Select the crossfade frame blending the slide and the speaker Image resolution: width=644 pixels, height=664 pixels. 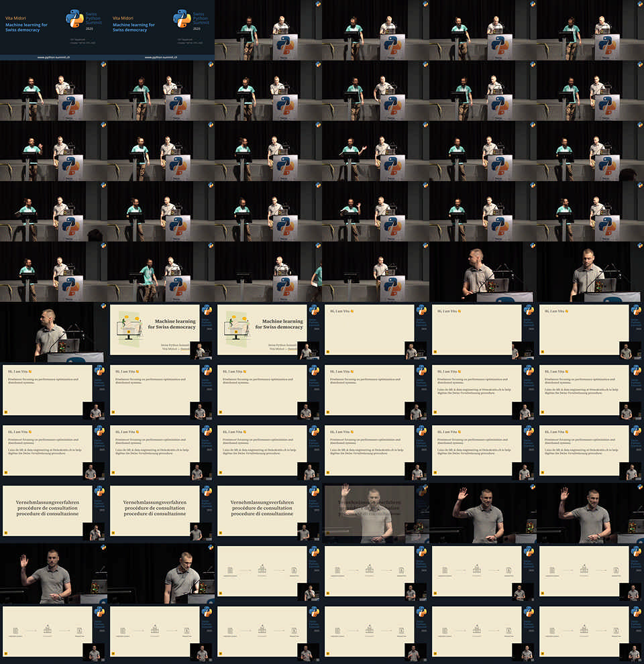tap(376, 513)
